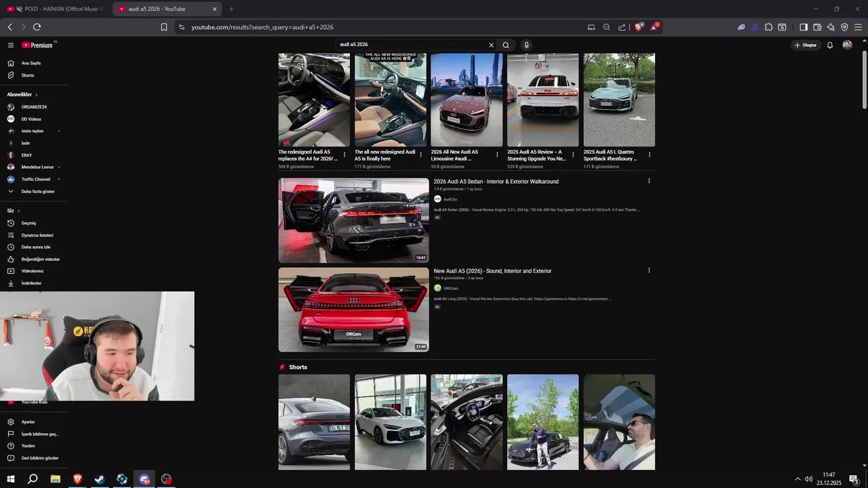868x488 pixels.
Task: Expand Daha fazla göster subscriptions list
Action: (x=34, y=191)
